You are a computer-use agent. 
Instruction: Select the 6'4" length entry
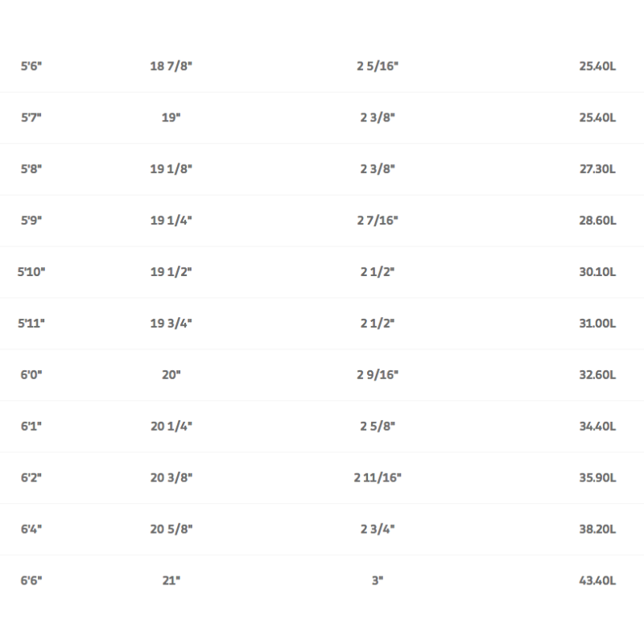pyautogui.click(x=31, y=530)
